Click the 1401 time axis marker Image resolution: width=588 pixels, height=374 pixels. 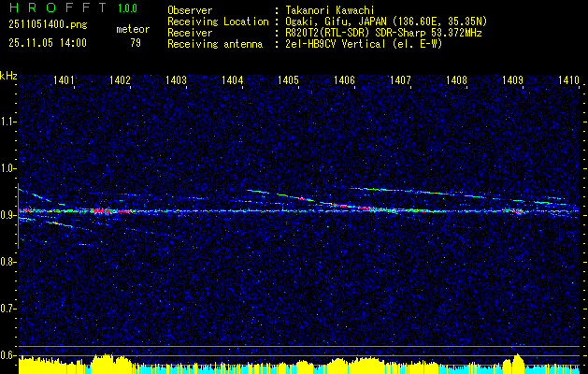[64, 79]
